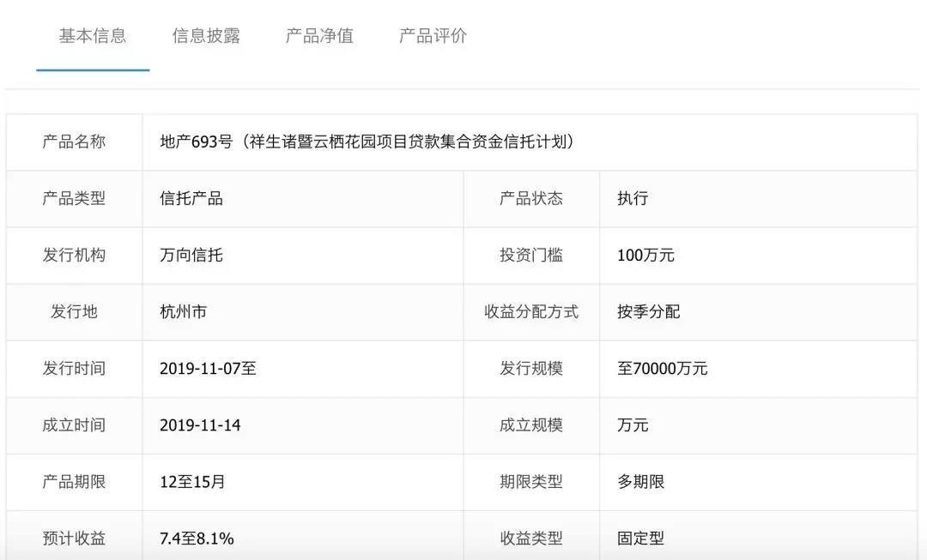Click the 收益分配方式 label cell

[531, 311]
